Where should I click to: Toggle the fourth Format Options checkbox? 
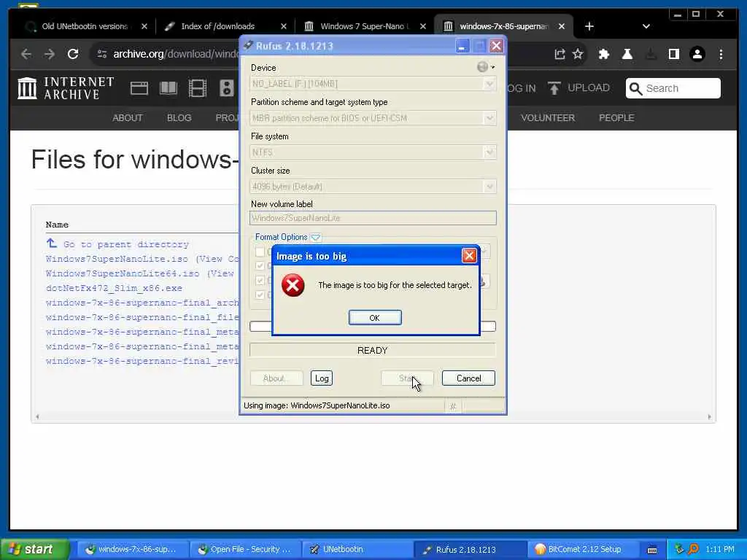coord(260,295)
